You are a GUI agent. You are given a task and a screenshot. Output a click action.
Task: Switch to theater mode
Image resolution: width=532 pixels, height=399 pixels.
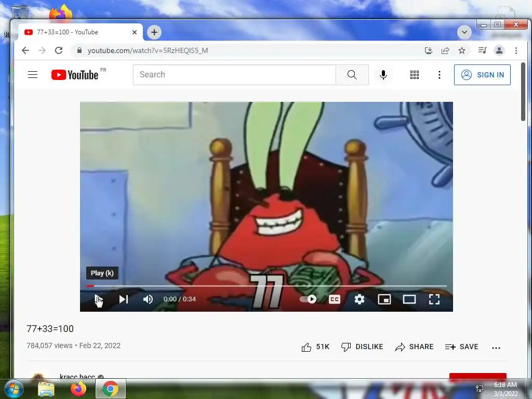pyautogui.click(x=409, y=299)
